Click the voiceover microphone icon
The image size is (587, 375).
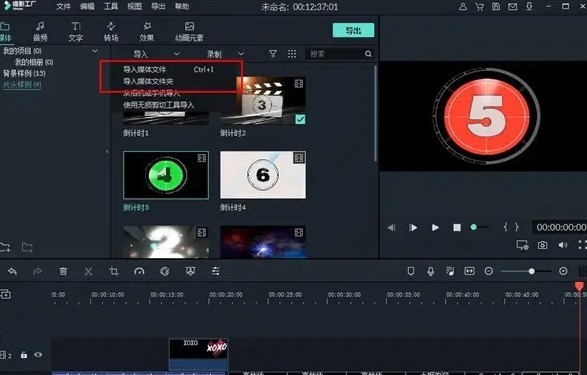[x=431, y=271]
